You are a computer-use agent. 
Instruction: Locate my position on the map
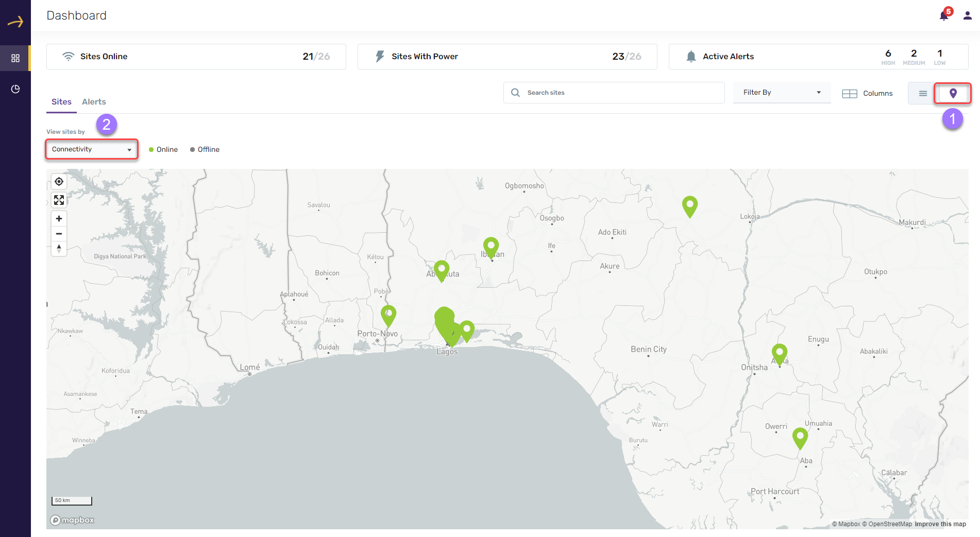[x=59, y=181]
